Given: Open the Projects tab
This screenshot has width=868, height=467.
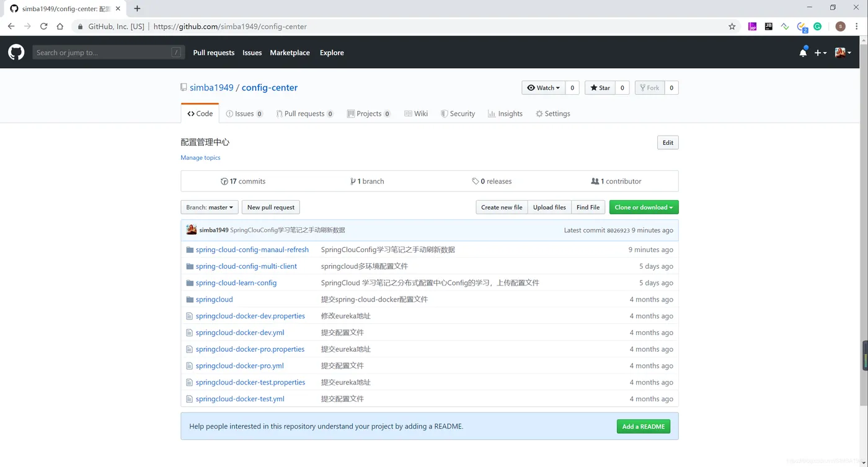Looking at the screenshot, I should tap(369, 113).
